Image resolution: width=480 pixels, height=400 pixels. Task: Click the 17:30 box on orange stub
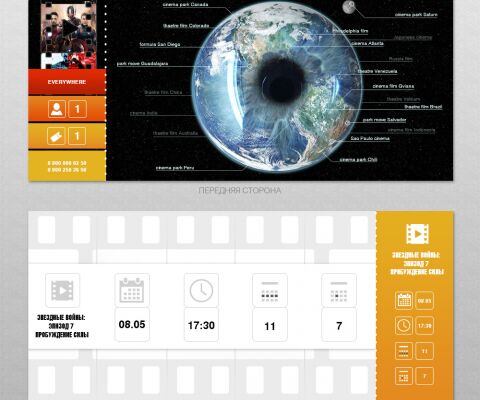point(424,325)
